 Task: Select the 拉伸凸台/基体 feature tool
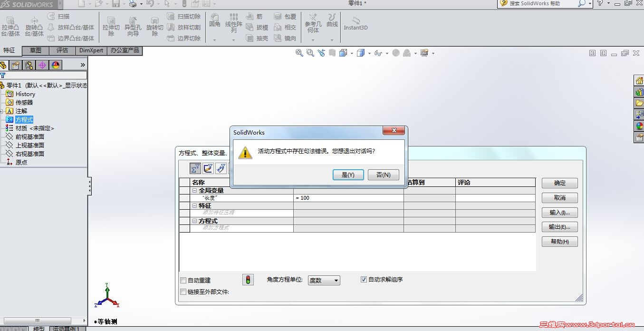click(10, 26)
